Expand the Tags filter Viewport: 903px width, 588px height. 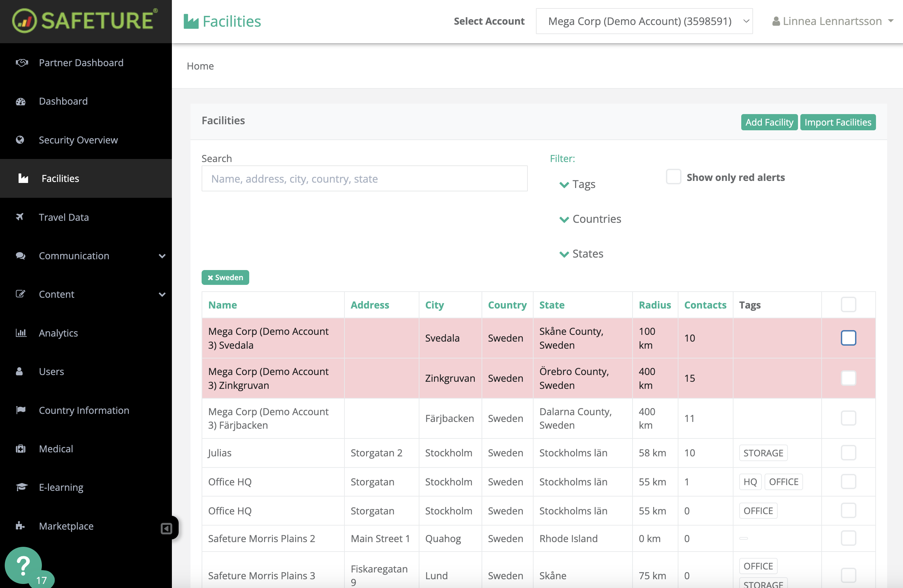point(577,184)
